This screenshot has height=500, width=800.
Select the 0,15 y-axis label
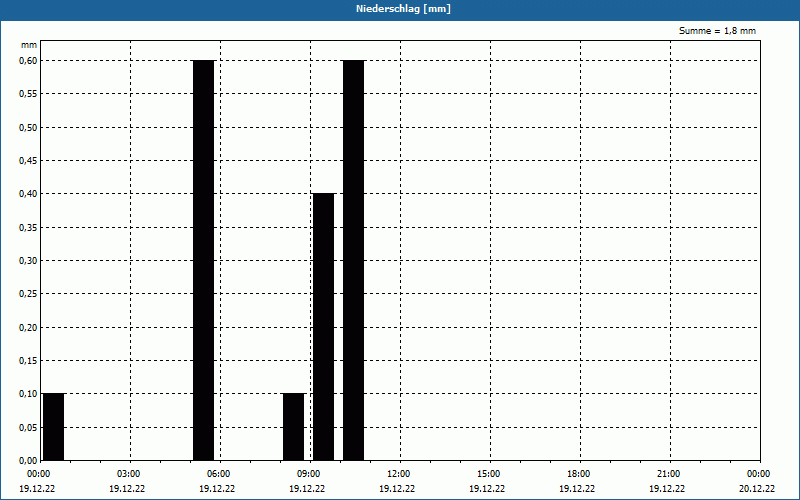(x=28, y=361)
